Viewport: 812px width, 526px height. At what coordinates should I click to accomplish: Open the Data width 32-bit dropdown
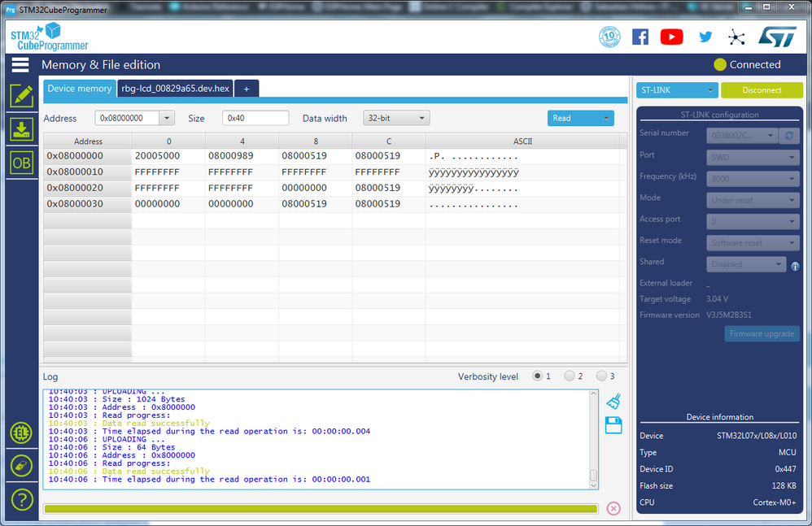pyautogui.click(x=396, y=118)
